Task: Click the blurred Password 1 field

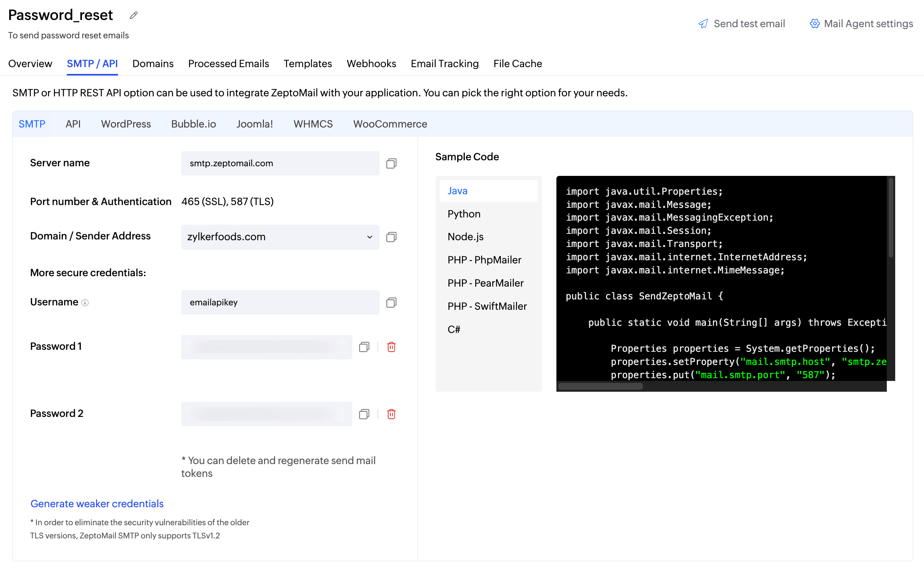Action: tap(266, 347)
